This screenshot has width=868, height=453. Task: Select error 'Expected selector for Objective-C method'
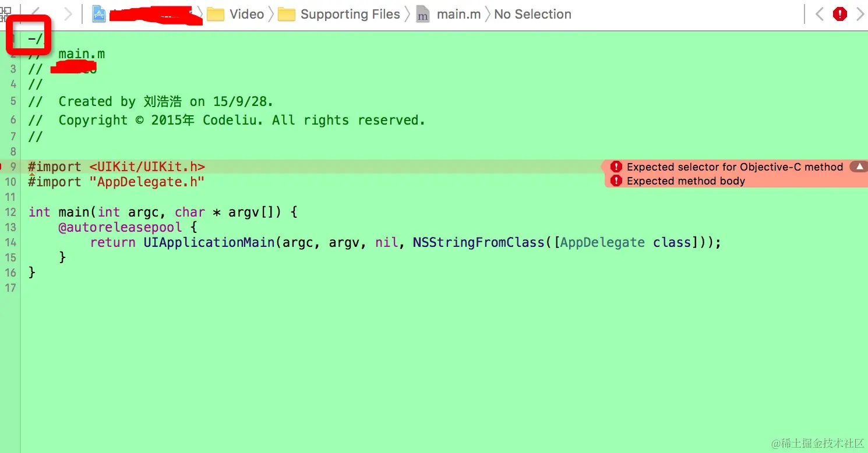tap(735, 167)
